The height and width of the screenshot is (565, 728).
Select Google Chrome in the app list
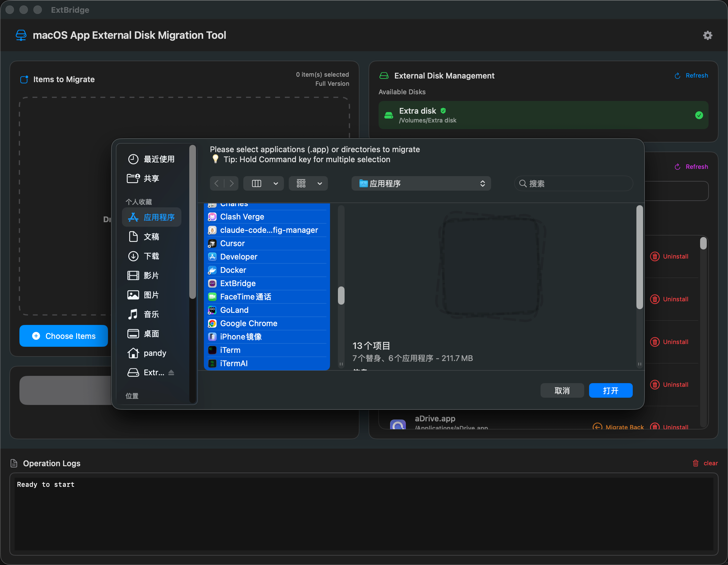(x=248, y=323)
